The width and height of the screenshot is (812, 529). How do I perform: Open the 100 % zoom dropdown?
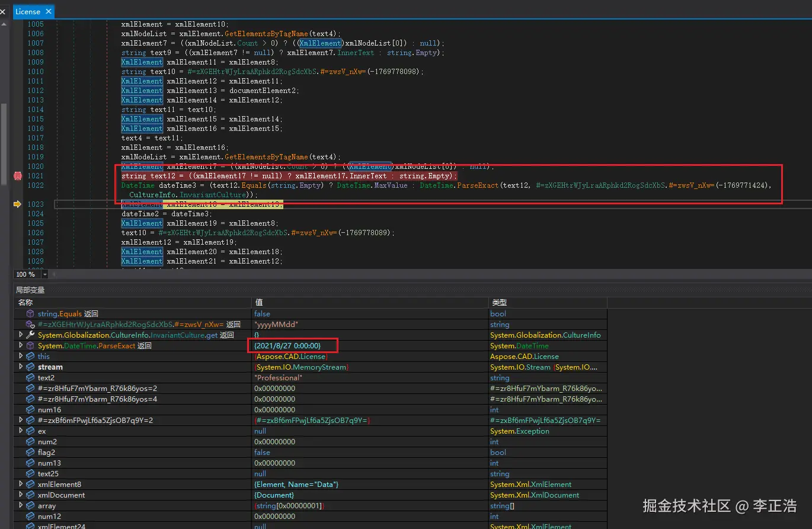tap(44, 274)
